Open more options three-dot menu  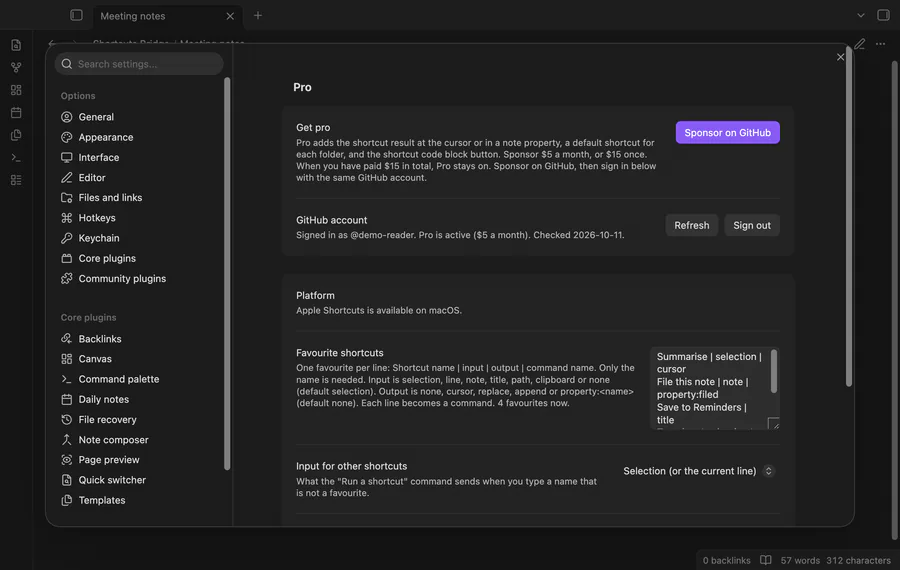[880, 44]
